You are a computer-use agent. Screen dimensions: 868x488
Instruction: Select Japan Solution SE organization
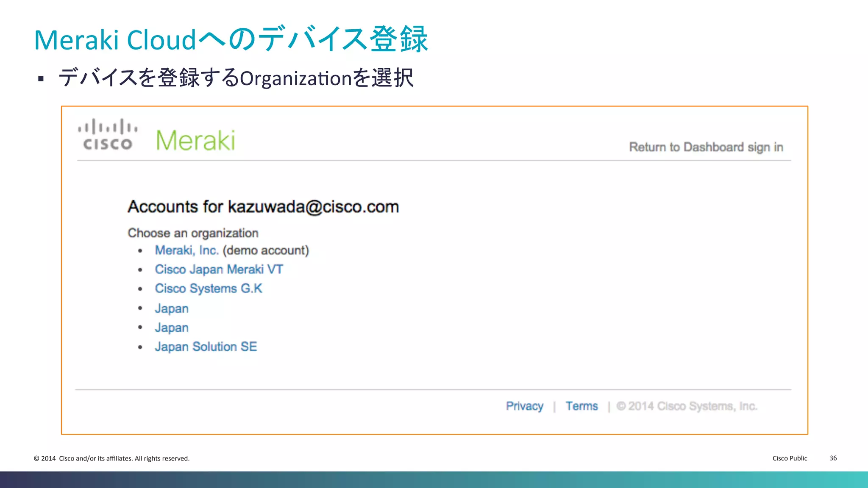point(206,347)
